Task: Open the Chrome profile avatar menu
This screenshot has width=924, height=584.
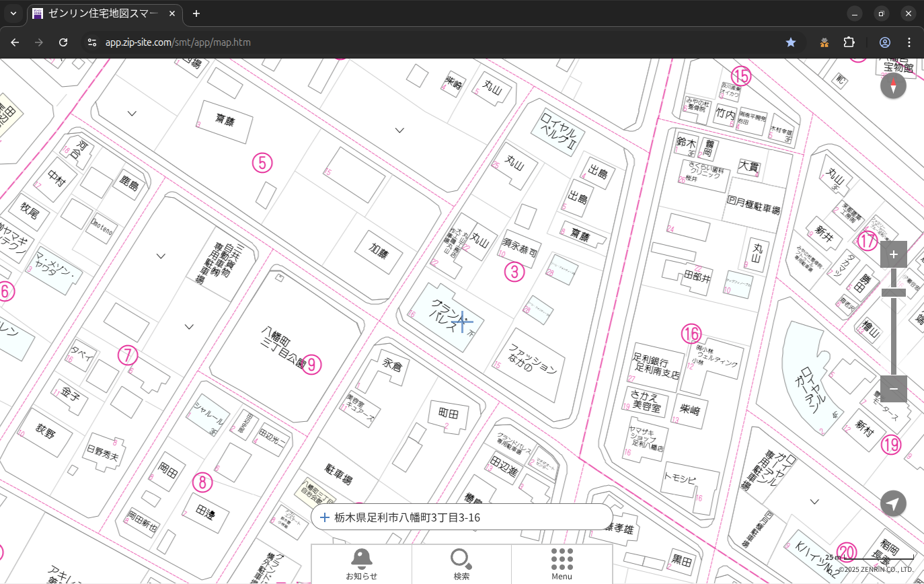Action: click(x=885, y=42)
